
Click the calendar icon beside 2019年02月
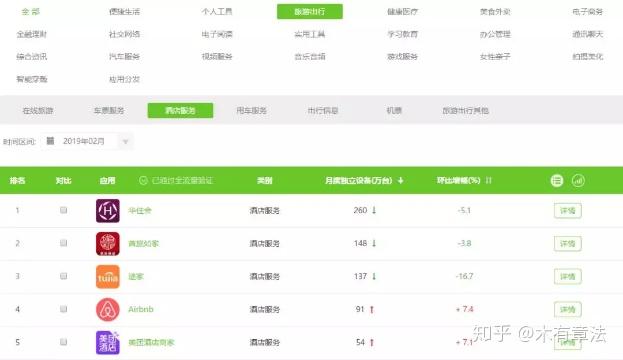coord(50,141)
